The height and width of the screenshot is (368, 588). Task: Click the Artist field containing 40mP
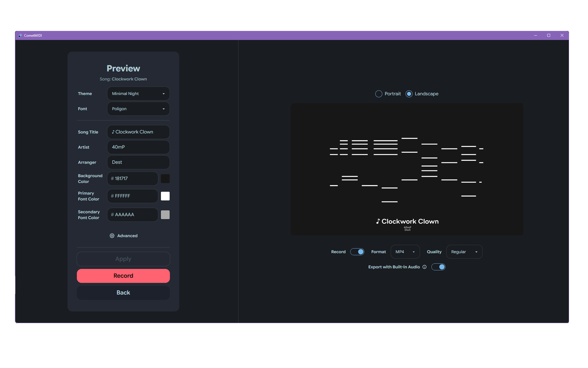pos(138,147)
